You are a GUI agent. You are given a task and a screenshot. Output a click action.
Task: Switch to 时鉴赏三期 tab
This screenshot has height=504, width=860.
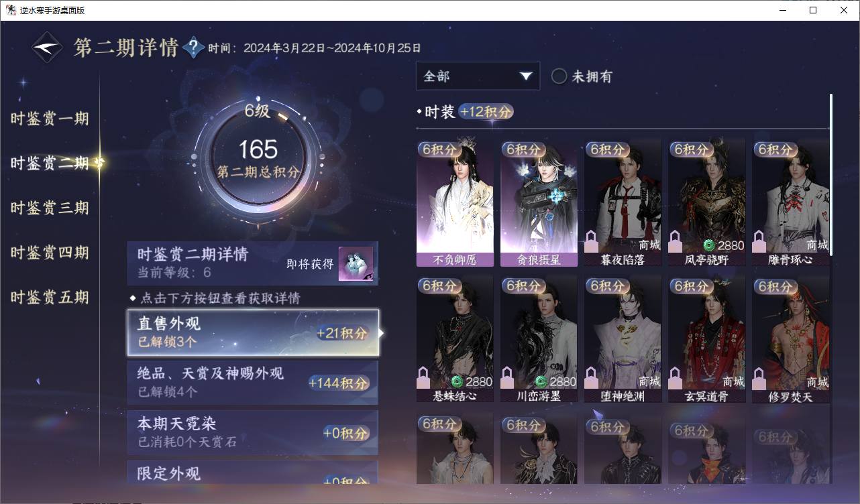[x=50, y=208]
